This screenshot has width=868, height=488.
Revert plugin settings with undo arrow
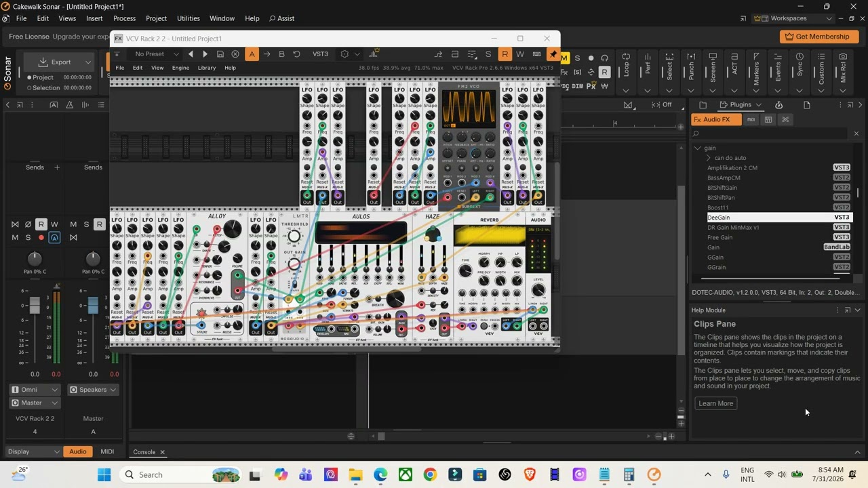(x=296, y=54)
